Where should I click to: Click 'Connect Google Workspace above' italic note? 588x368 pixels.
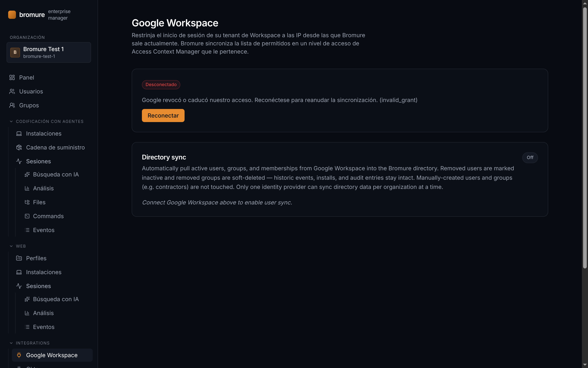217,202
